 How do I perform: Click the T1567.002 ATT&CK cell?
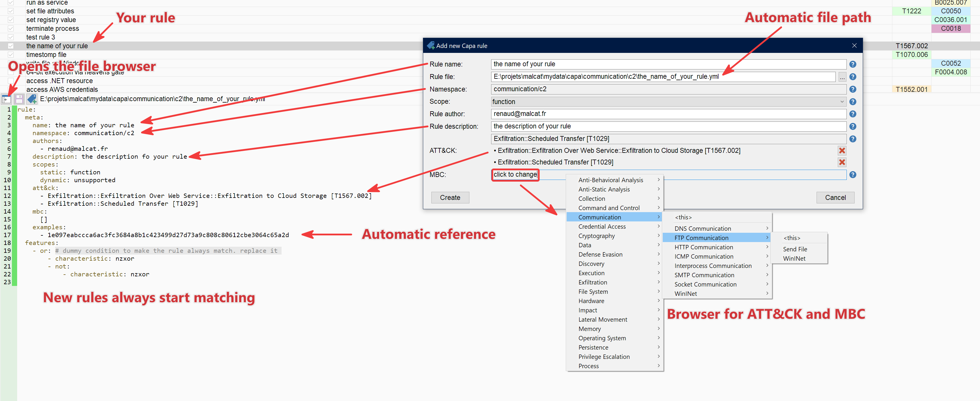click(x=911, y=46)
